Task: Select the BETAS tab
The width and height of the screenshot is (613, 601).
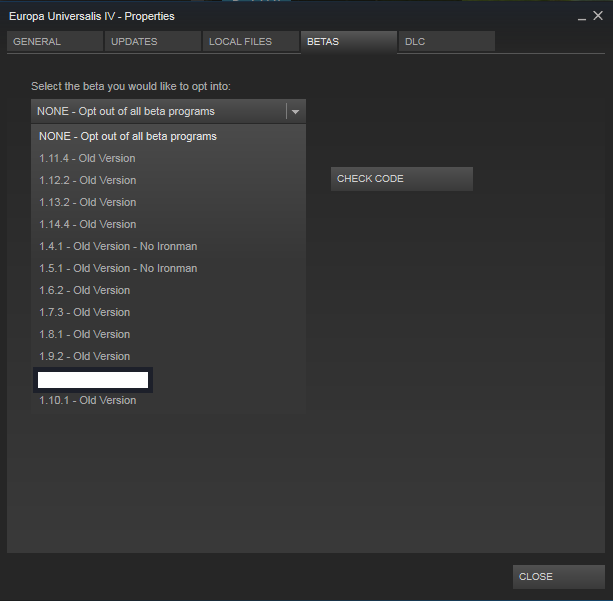Action: [349, 41]
